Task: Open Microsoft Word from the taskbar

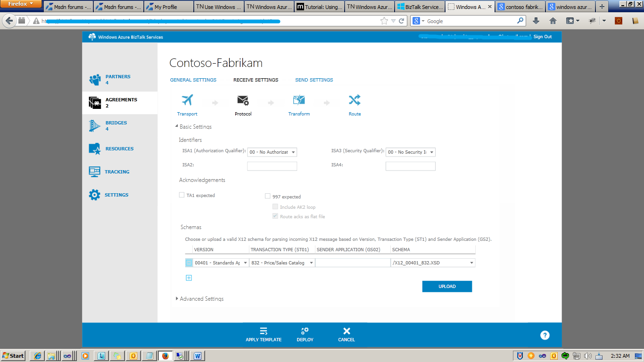Action: point(198,356)
